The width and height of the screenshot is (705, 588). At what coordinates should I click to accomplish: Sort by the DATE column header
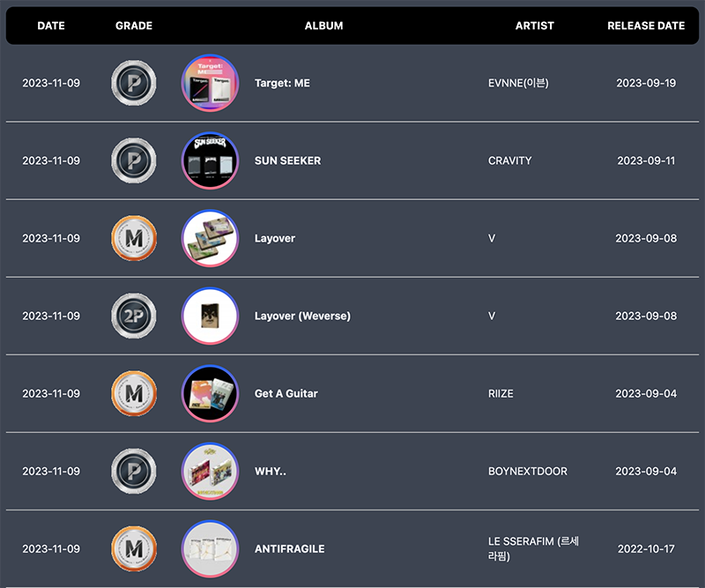(x=51, y=26)
